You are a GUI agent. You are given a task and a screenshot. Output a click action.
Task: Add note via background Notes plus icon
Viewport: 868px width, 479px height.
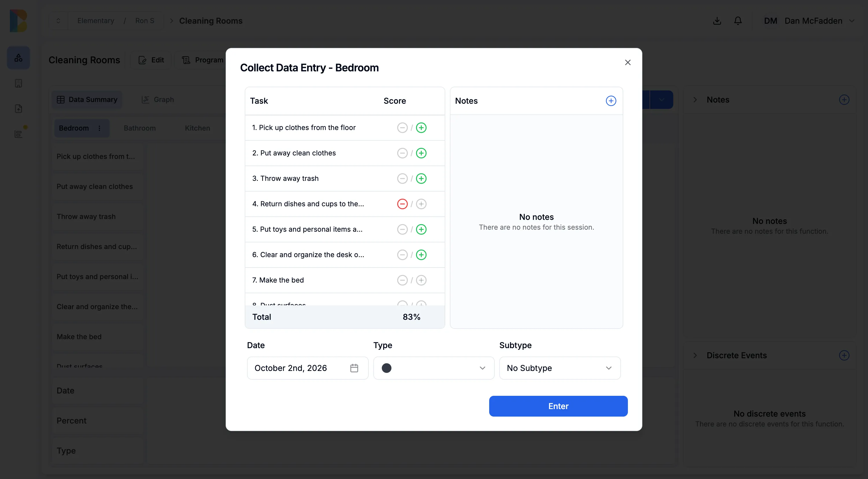[844, 100]
